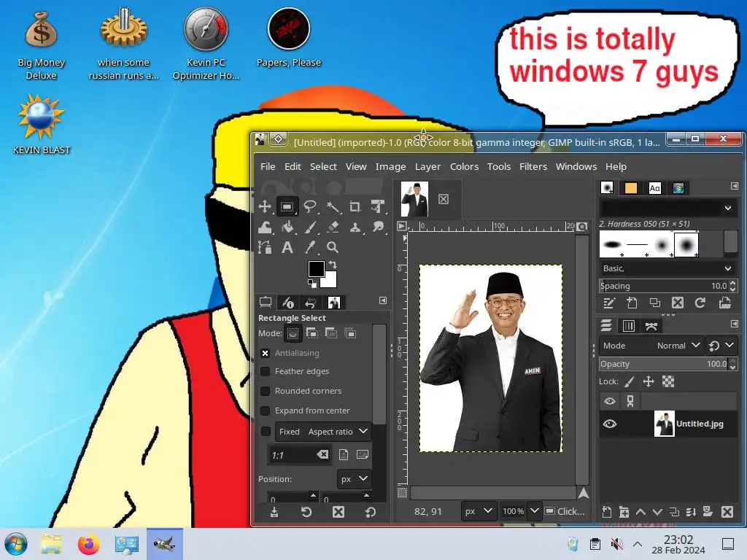Open the Position unit px dropdown

354,478
